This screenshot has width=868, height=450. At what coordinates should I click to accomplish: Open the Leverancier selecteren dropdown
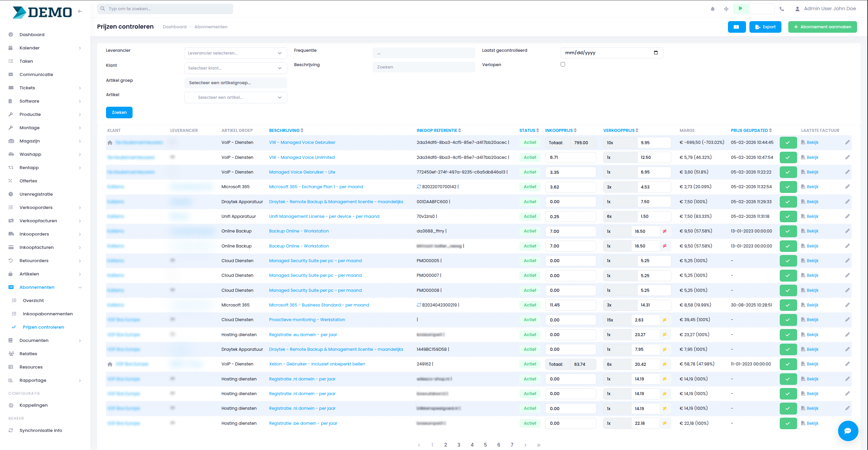pos(235,53)
